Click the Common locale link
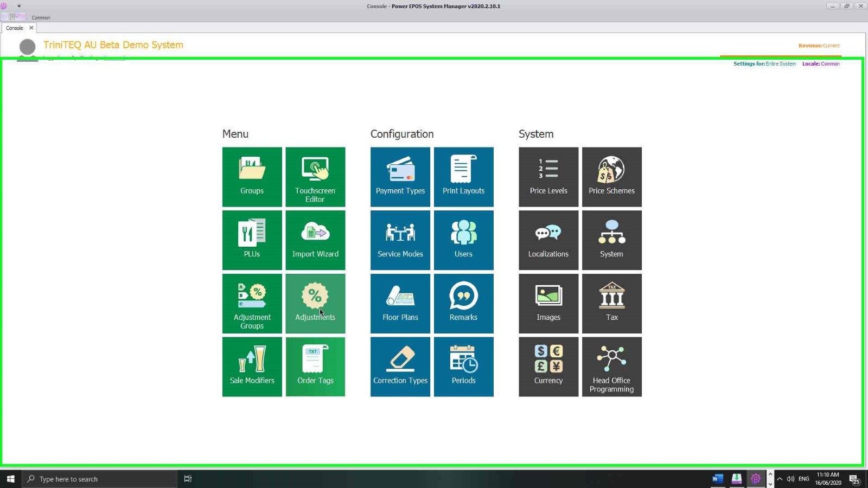This screenshot has height=488, width=868. 830,64
